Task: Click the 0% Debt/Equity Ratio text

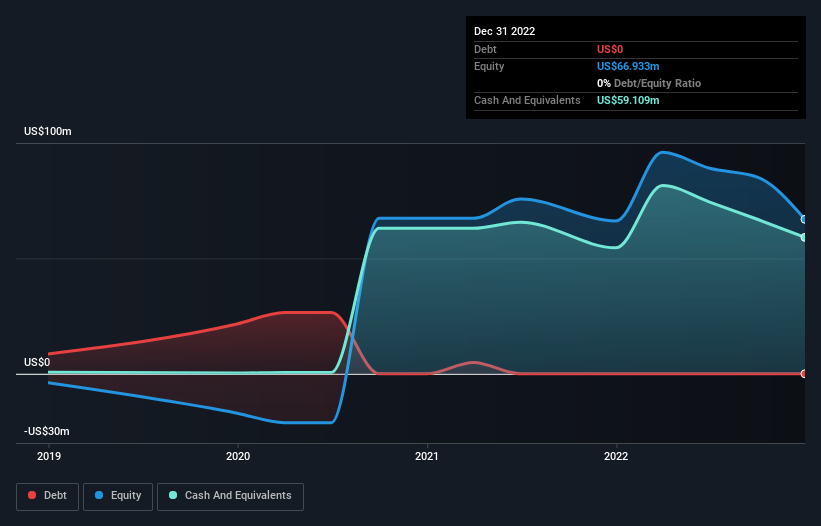Action: [x=649, y=83]
